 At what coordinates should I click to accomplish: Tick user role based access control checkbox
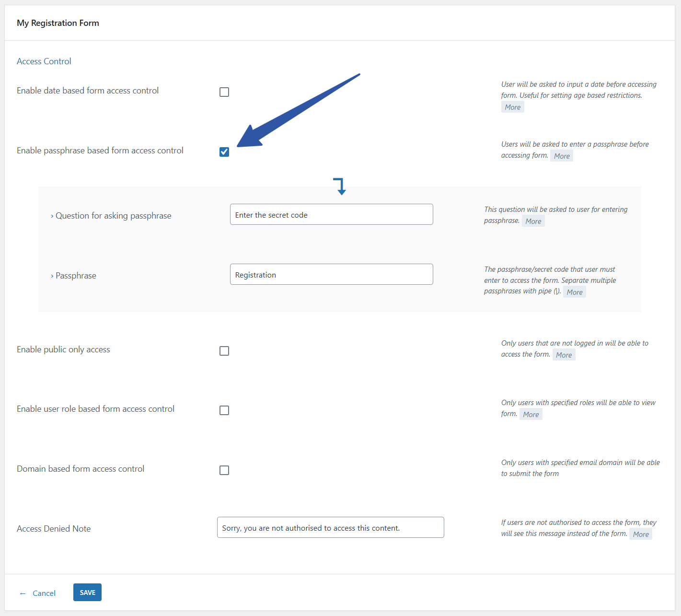(224, 410)
